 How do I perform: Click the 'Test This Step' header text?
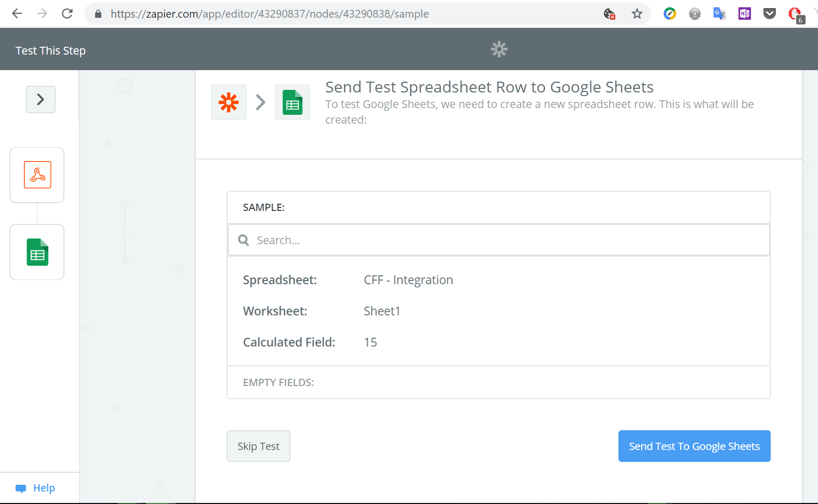point(50,50)
